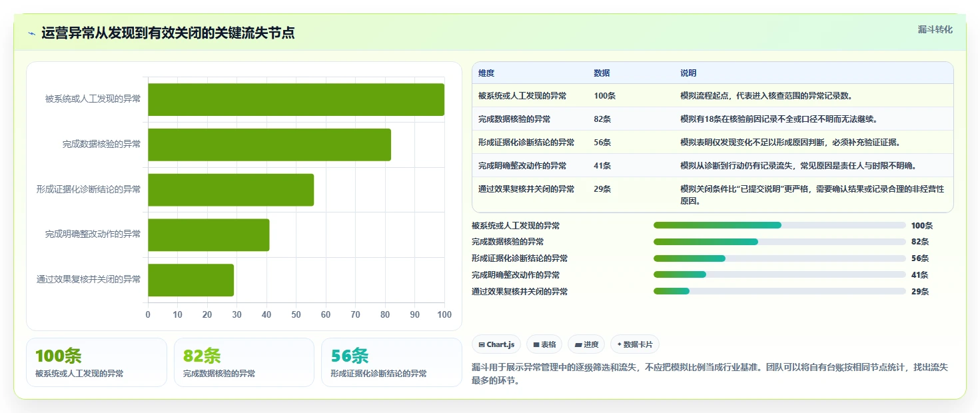Click progress list label 形成证据化诊断结论的异常
Viewport: 980px width, 413px height.
tap(520, 258)
